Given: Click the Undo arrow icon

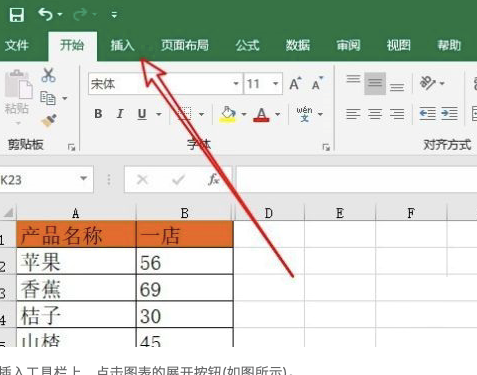Looking at the screenshot, I should 45,14.
